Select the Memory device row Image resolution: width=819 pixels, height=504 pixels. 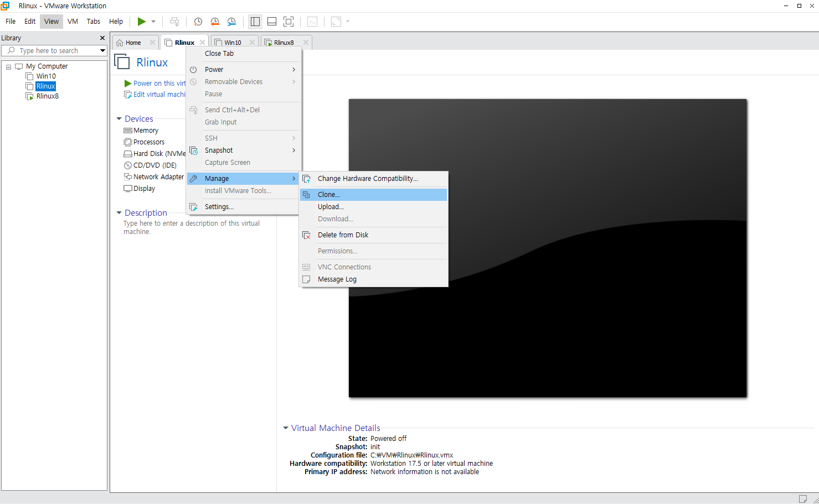141,131
